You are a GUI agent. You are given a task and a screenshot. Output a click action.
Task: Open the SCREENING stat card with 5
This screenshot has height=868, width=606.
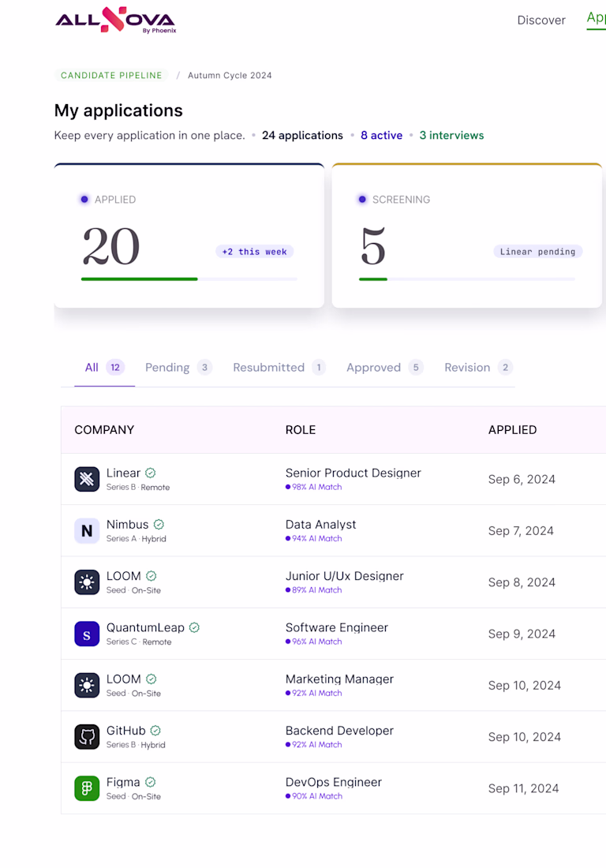[467, 236]
